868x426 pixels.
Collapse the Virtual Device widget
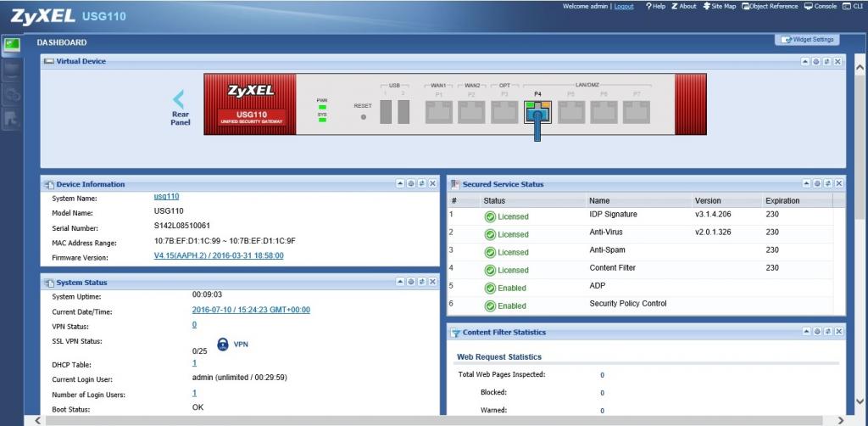(805, 61)
